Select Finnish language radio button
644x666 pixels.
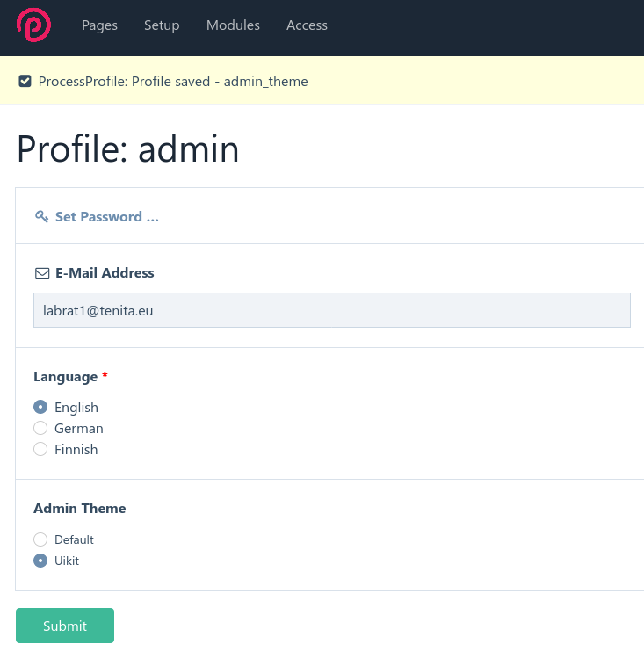coord(40,449)
